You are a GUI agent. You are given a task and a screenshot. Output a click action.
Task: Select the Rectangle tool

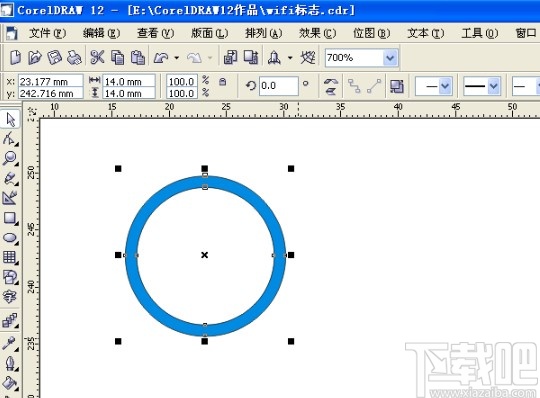[x=10, y=218]
